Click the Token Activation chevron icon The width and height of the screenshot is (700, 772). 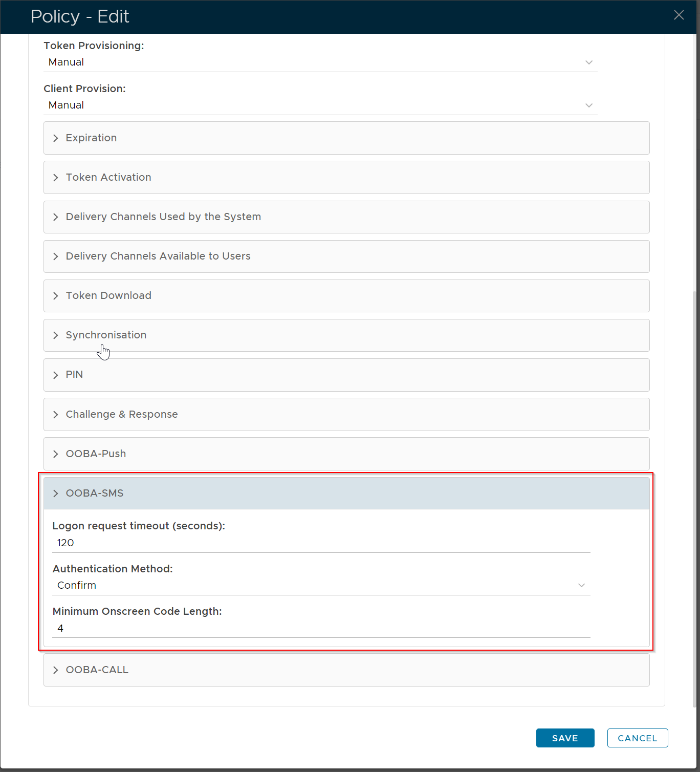(56, 178)
